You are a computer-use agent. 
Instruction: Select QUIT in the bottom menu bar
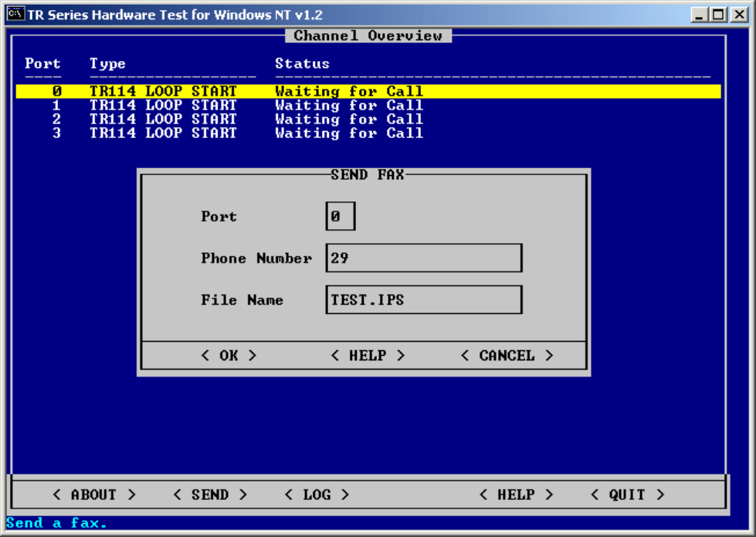627,495
